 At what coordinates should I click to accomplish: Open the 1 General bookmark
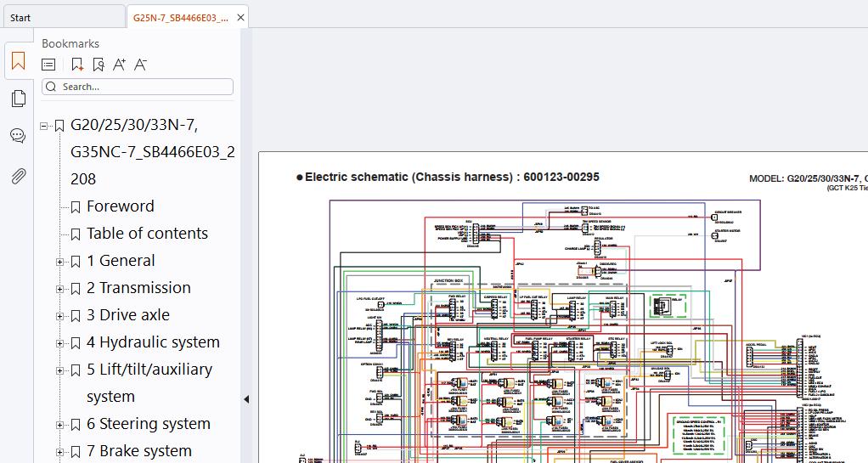click(121, 260)
